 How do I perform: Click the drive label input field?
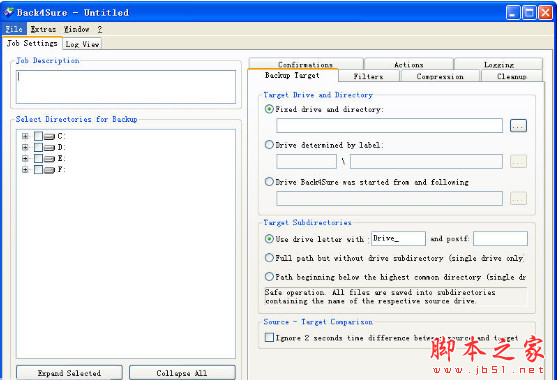[307, 162]
